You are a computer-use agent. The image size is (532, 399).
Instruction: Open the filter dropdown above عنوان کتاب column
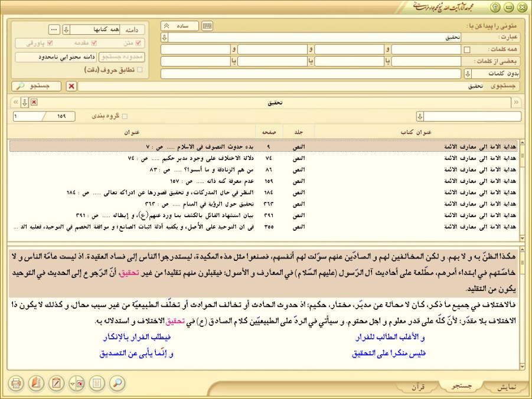420,116
